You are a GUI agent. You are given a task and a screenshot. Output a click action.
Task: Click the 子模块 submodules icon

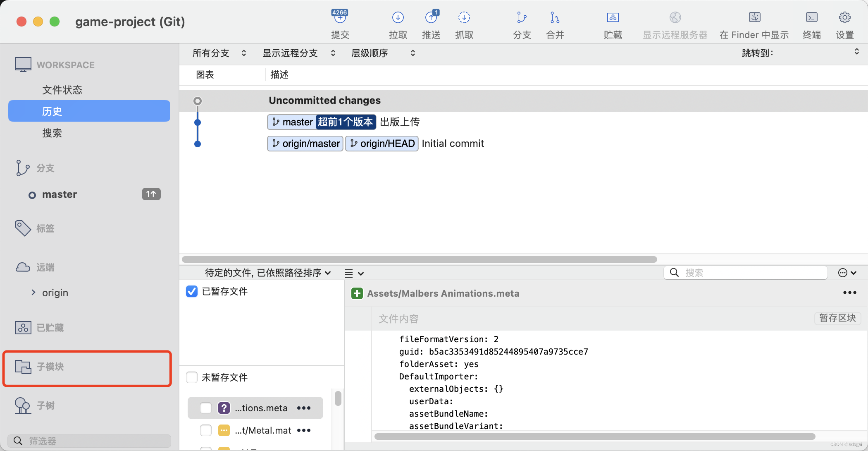click(23, 367)
